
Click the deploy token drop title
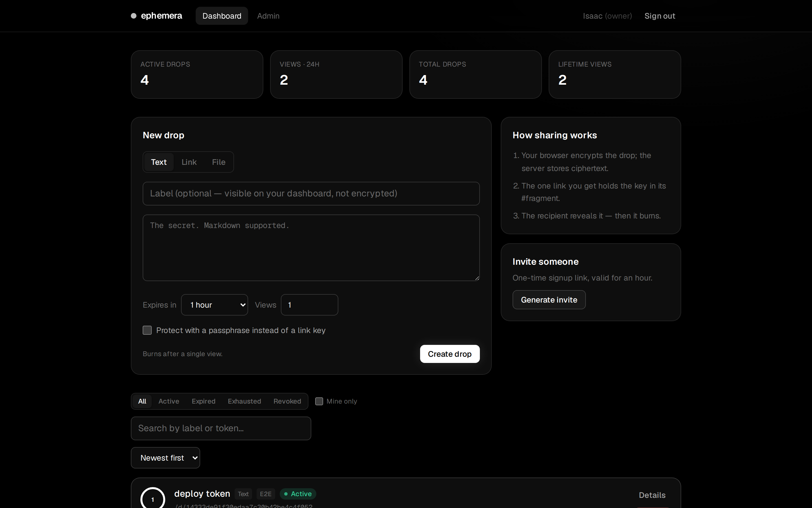click(x=202, y=494)
